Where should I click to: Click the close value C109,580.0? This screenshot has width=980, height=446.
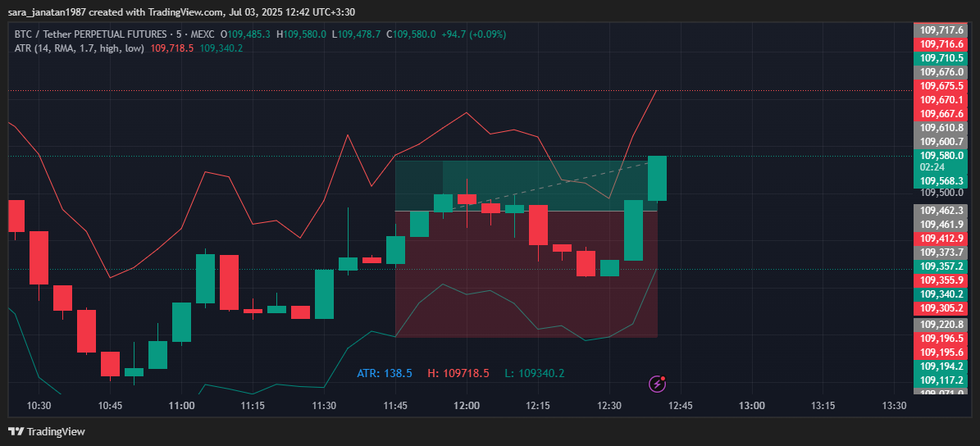coord(411,34)
